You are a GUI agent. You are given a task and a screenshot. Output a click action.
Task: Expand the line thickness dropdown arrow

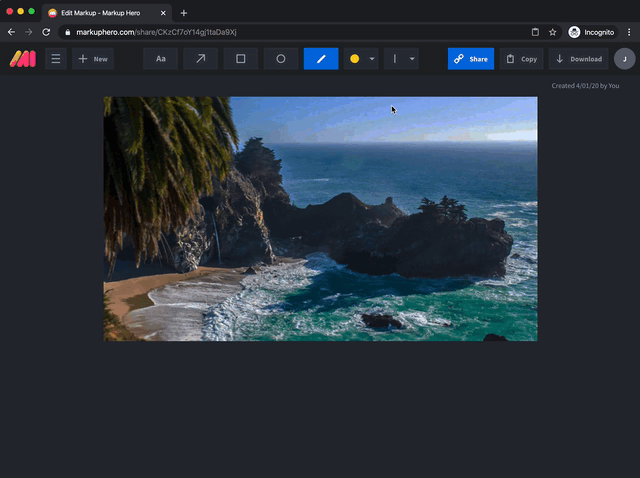tap(412, 59)
